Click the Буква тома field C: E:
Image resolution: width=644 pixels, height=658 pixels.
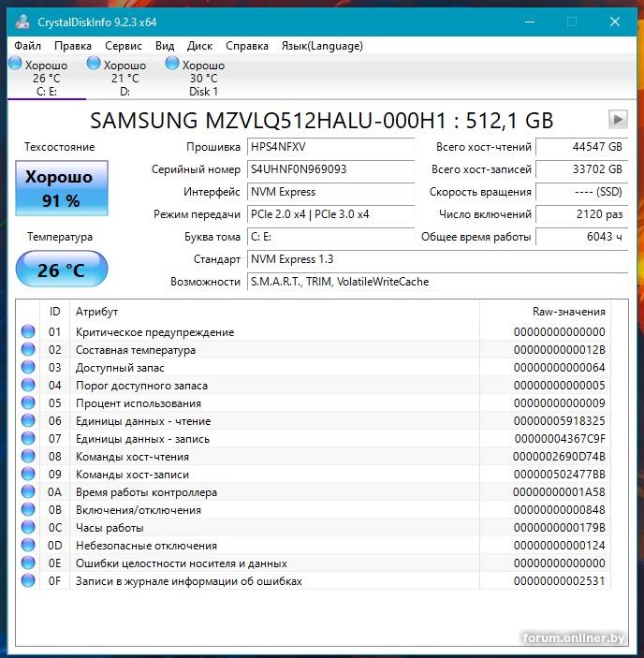coord(331,237)
